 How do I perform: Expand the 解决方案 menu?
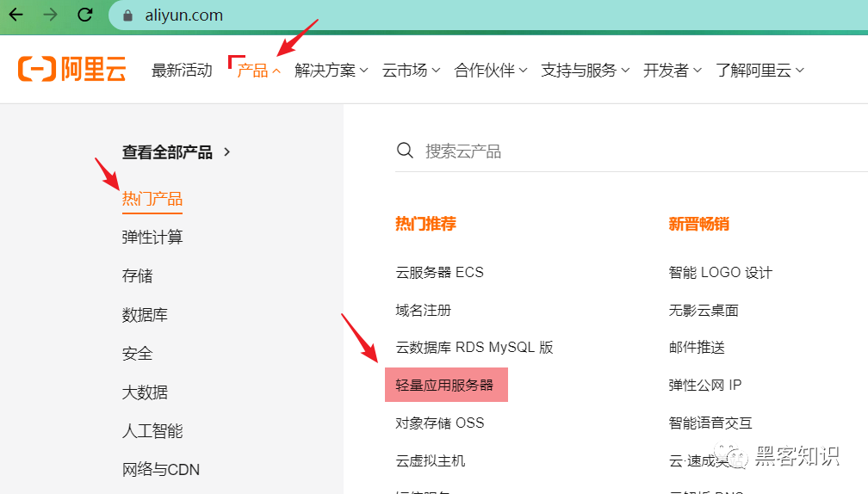(x=331, y=71)
